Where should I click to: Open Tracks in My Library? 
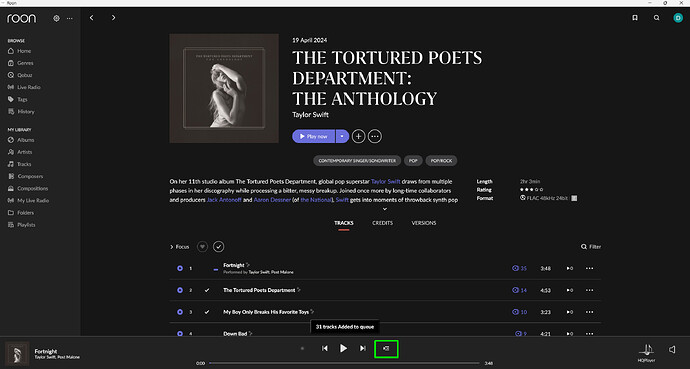[x=20, y=164]
